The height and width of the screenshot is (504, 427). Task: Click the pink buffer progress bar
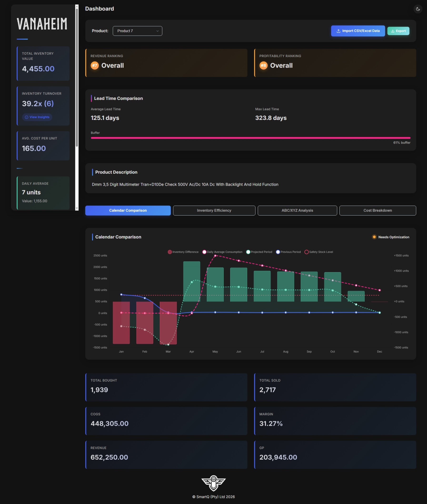251,138
